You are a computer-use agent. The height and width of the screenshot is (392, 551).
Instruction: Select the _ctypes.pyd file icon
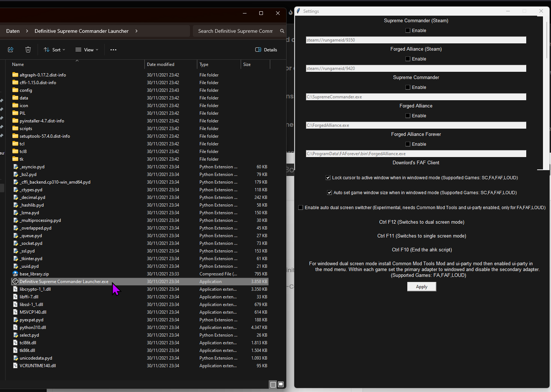point(15,189)
